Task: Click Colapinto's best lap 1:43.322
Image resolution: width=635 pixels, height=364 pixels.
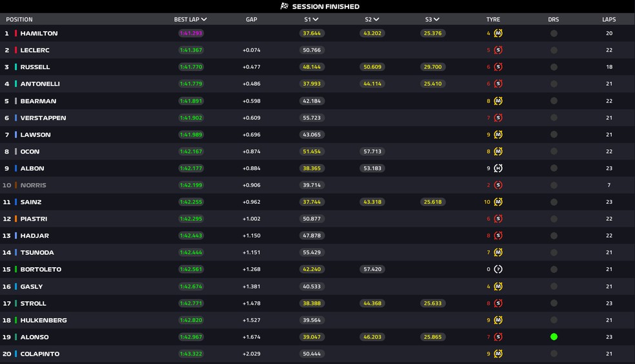Action: point(191,354)
